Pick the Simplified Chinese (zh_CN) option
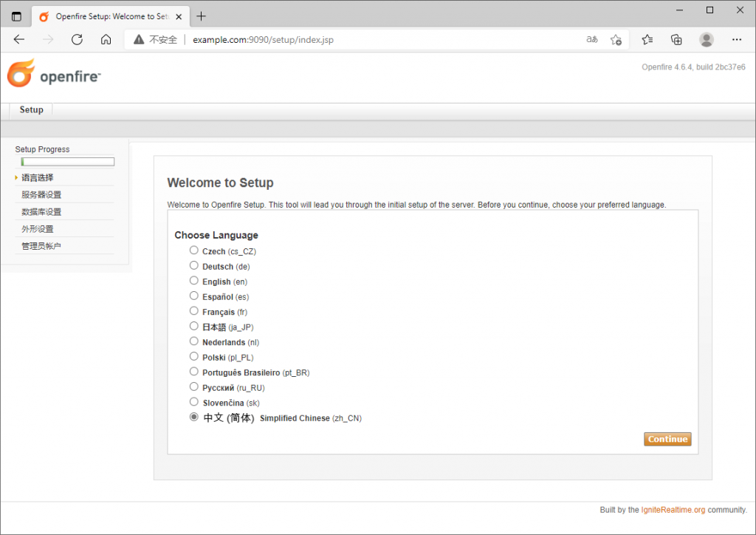Screen dimensions: 756x535 pos(194,417)
